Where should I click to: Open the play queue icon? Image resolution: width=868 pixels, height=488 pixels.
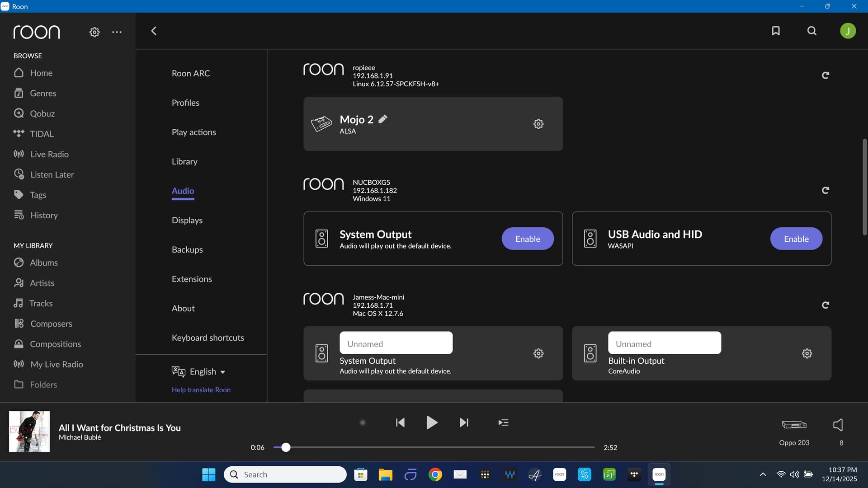coord(503,422)
